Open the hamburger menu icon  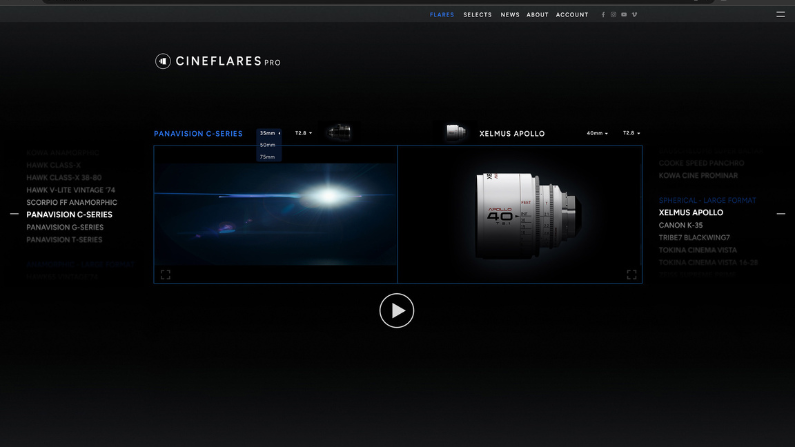(780, 15)
